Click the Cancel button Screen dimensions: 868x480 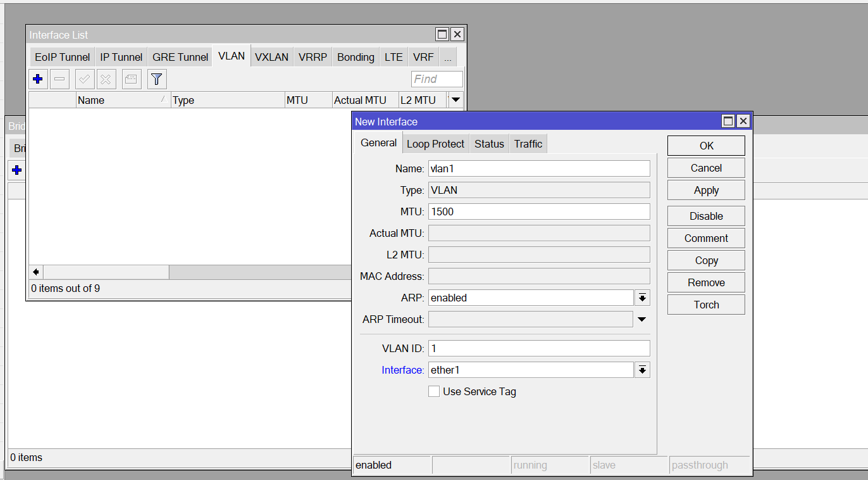tap(706, 168)
